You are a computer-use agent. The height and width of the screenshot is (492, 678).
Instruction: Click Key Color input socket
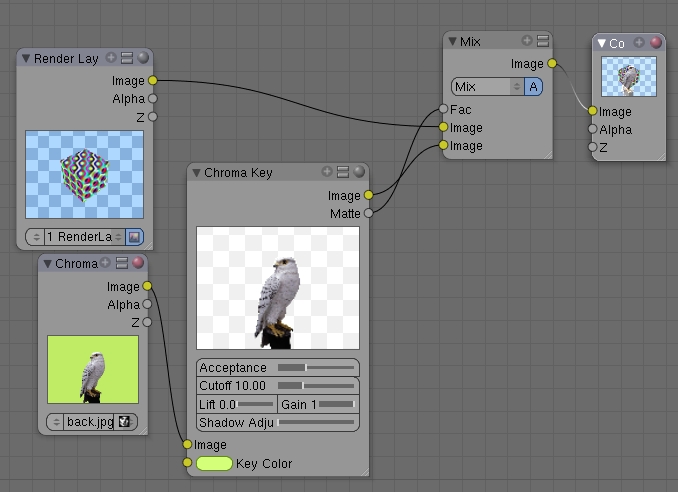[187, 463]
